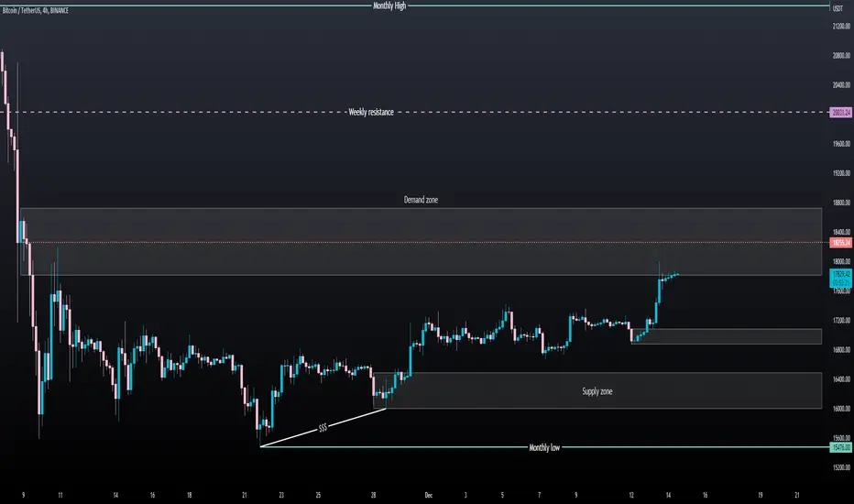Select the green 15476.00 price tag
The width and height of the screenshot is (854, 504).
point(841,448)
